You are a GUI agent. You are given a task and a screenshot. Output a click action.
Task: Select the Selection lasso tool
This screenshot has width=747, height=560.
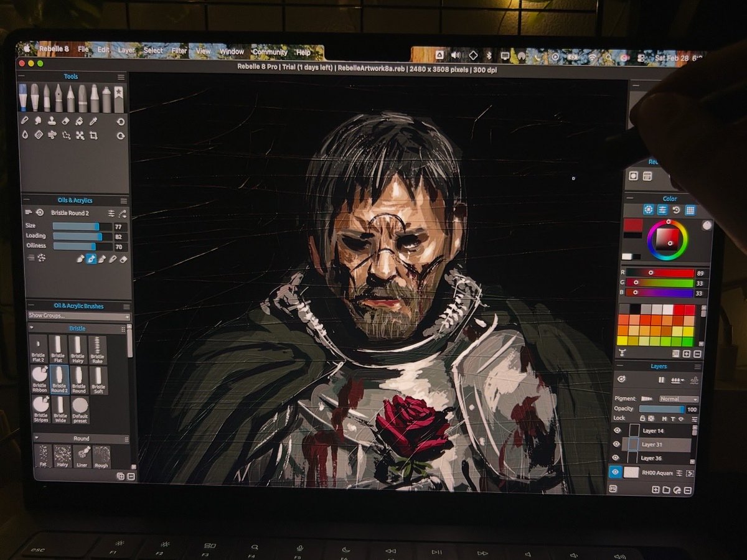click(x=66, y=136)
